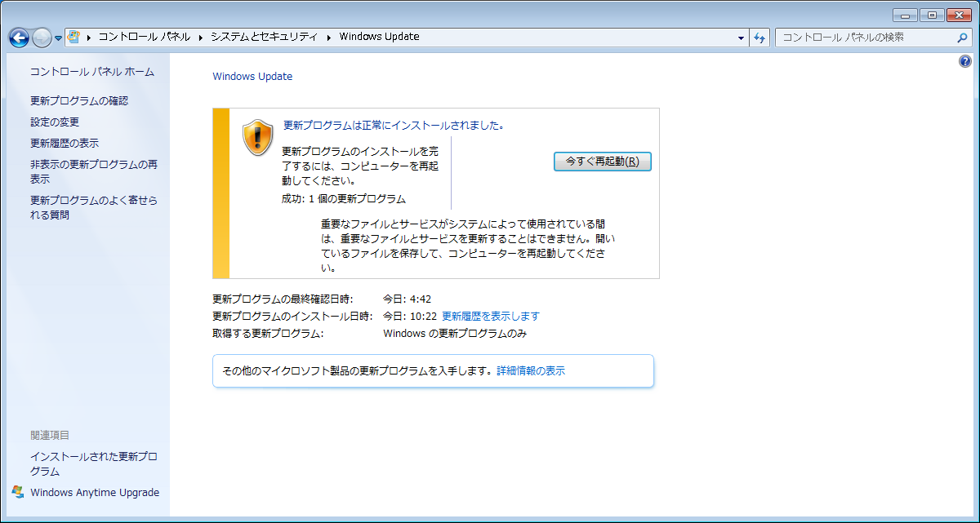Click the Windows の更新プログラムのみ value
The height and width of the screenshot is (523, 980).
(x=455, y=334)
